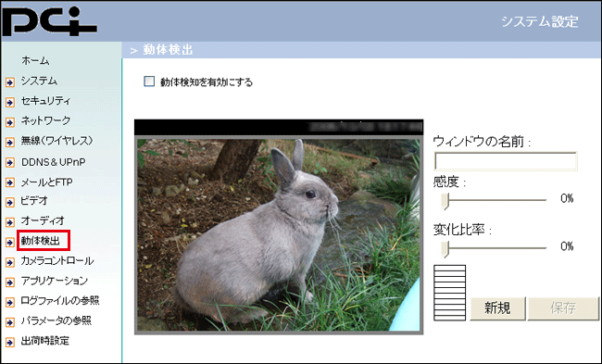Viewport: 602px width, 364px height.
Task: Click the arrow icon next to オーディオ
Action: point(10,222)
